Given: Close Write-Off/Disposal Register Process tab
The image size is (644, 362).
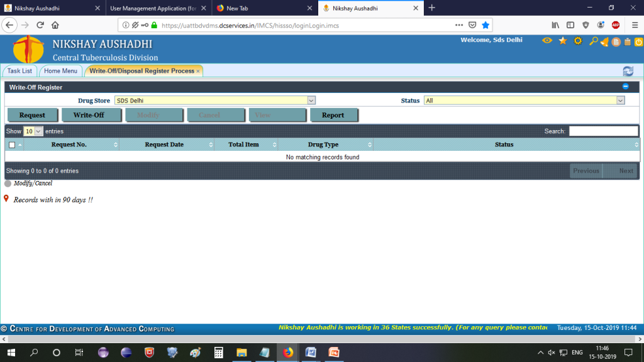Looking at the screenshot, I should pos(198,72).
